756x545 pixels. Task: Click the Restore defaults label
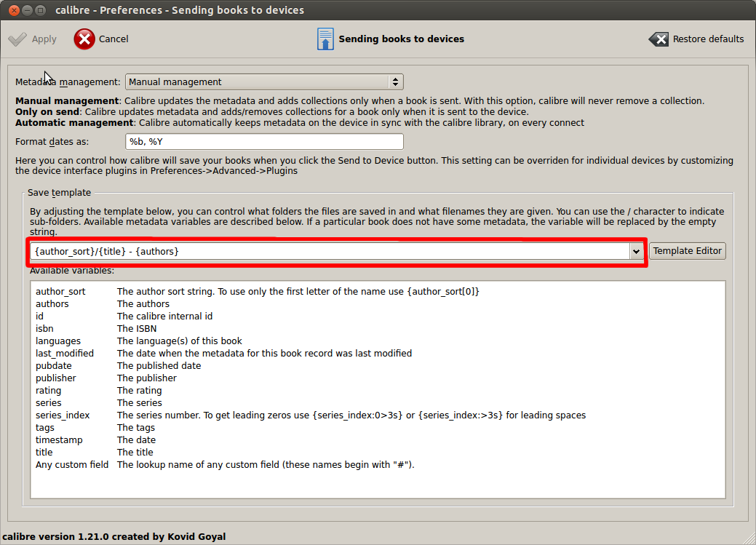pyautogui.click(x=708, y=39)
